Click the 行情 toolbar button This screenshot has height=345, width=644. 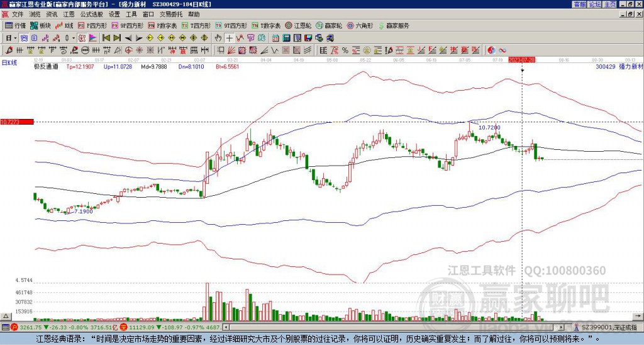click(x=16, y=25)
